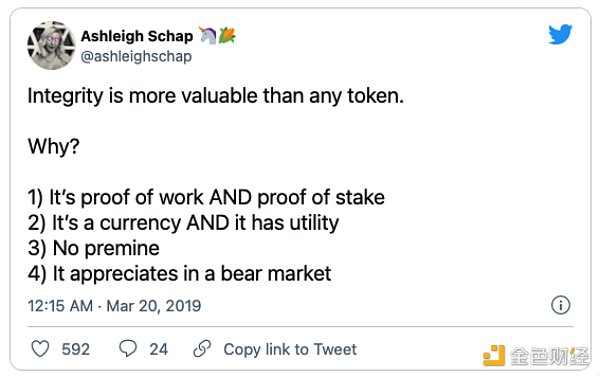The image size is (600, 377).
Task: Click the 24 replies count
Action: point(159,349)
